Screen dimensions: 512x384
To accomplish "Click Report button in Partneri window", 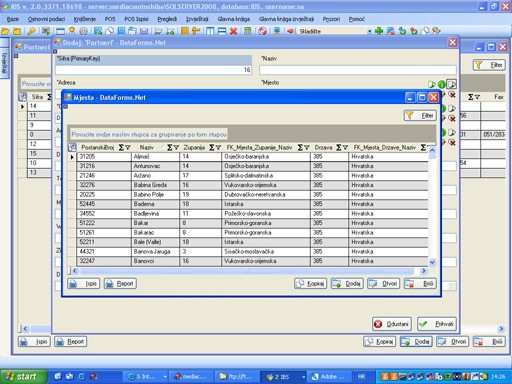I will click(71, 342).
